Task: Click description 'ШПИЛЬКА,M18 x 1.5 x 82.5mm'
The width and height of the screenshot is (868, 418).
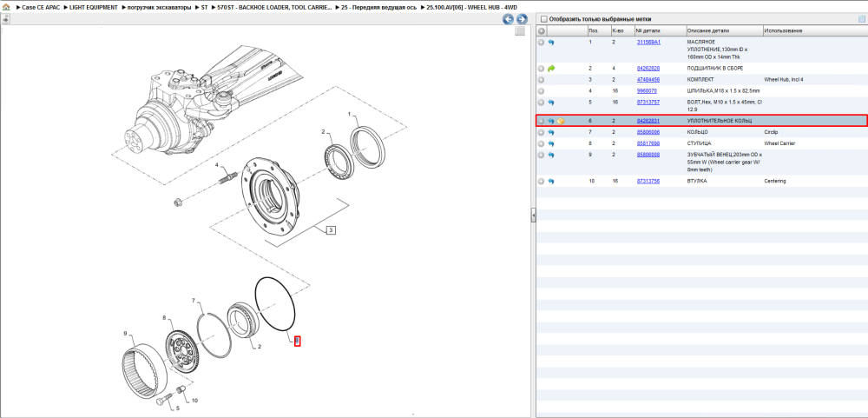Action: (x=724, y=91)
